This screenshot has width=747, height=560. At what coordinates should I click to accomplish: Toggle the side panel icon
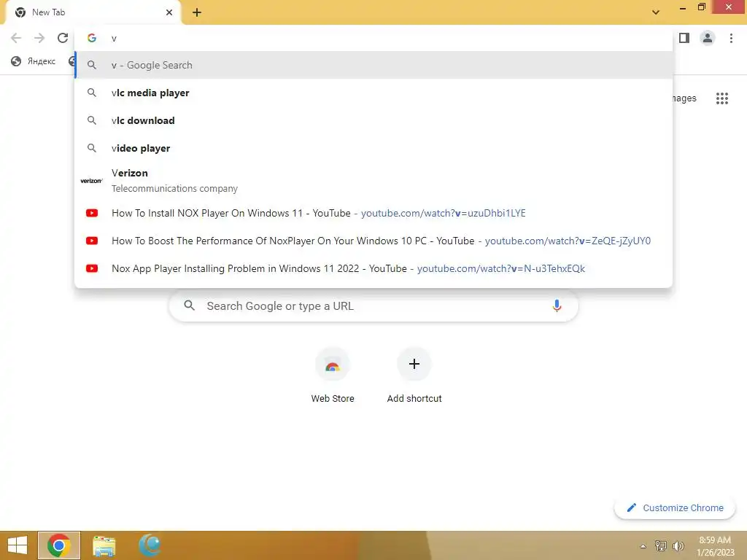(684, 38)
